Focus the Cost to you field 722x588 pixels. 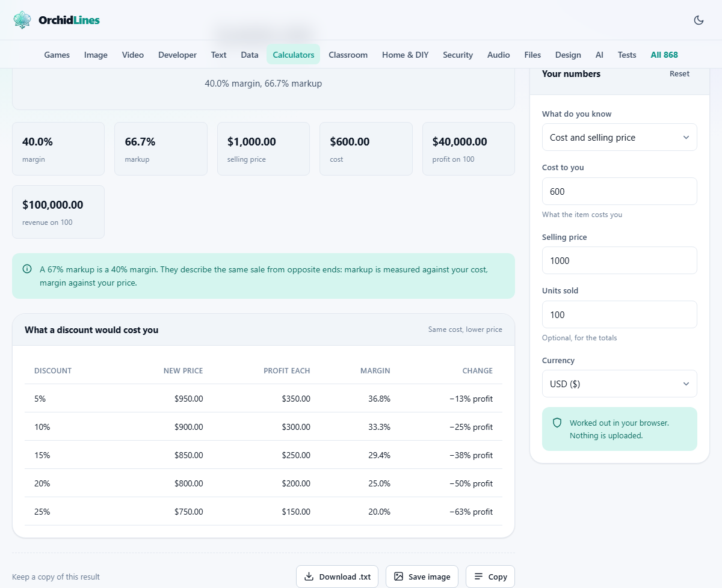click(x=620, y=191)
